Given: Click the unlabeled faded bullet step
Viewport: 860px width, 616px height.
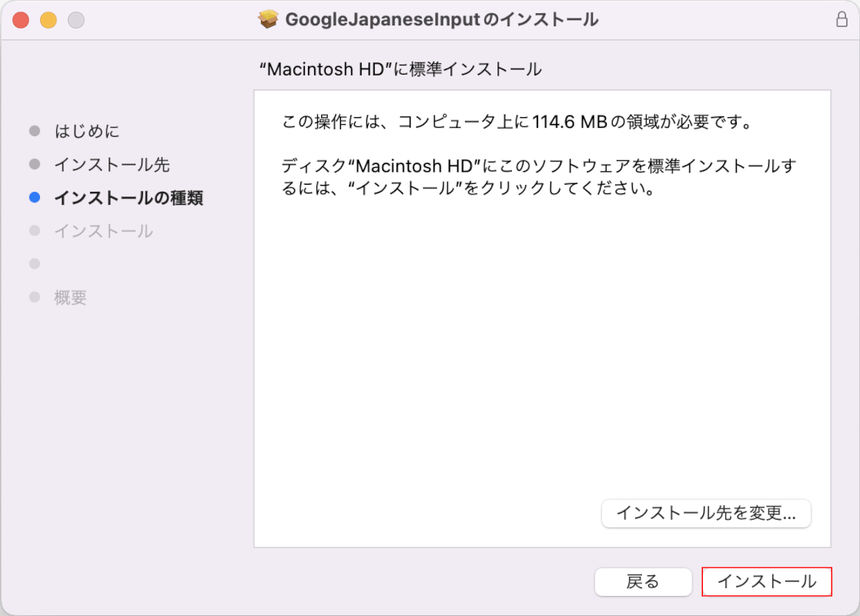Looking at the screenshot, I should click(35, 264).
